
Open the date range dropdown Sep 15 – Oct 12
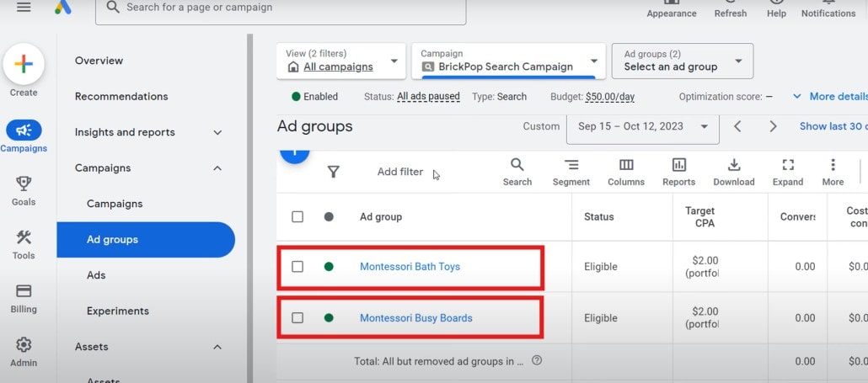coord(643,126)
